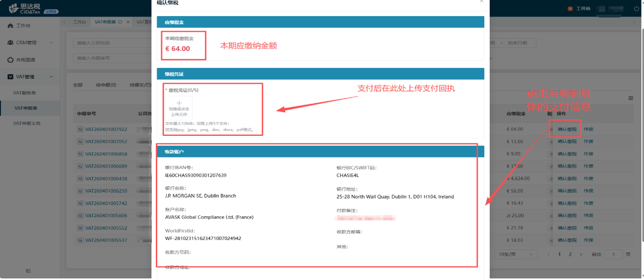This screenshot has width=644, height=280.
Task: Refresh the VAT申报单 tab
Action: click(x=120, y=22)
